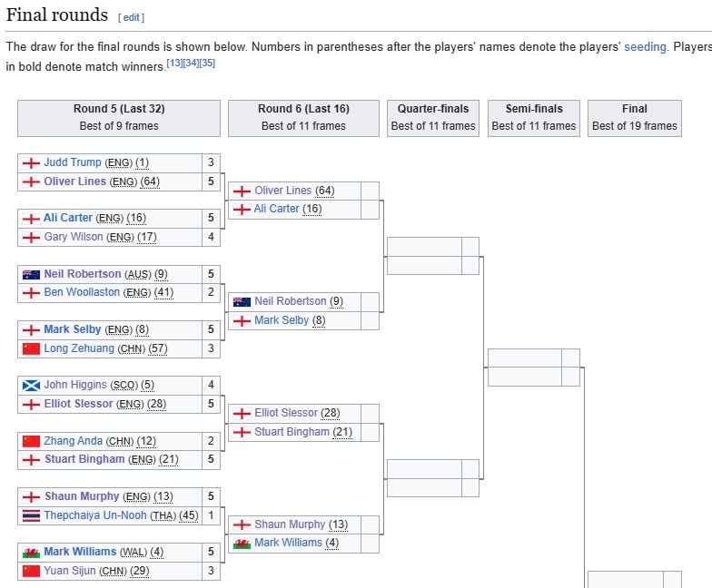Screen dimensions: 712x588
Task: Follow the seeding link in the intro text
Action: pos(645,47)
